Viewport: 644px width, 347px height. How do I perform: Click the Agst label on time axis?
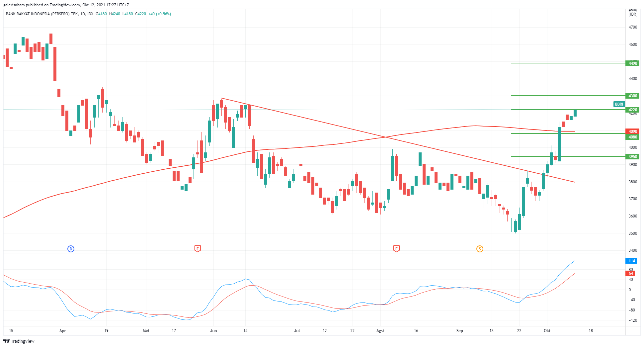(x=380, y=331)
